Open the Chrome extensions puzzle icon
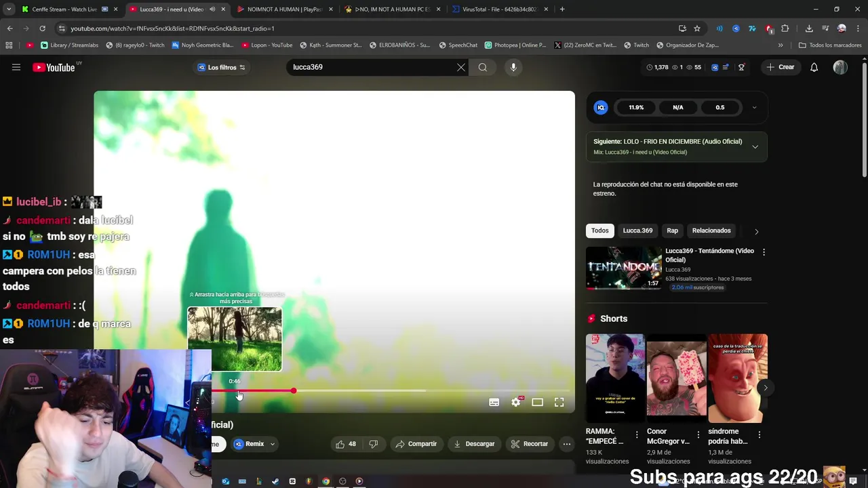868x488 pixels. (x=785, y=28)
